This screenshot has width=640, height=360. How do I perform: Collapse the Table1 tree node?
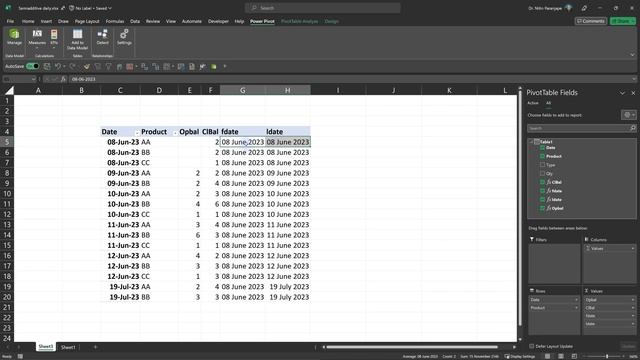click(x=531, y=142)
